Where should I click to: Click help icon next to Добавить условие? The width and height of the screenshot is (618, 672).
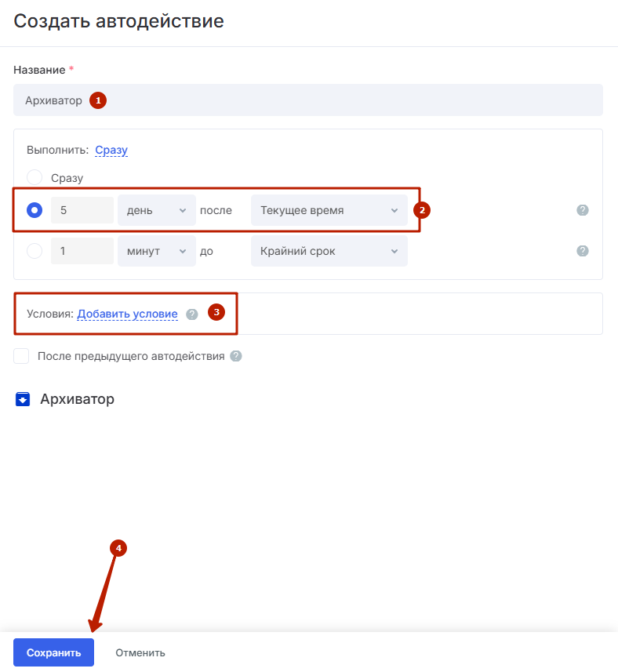click(192, 314)
